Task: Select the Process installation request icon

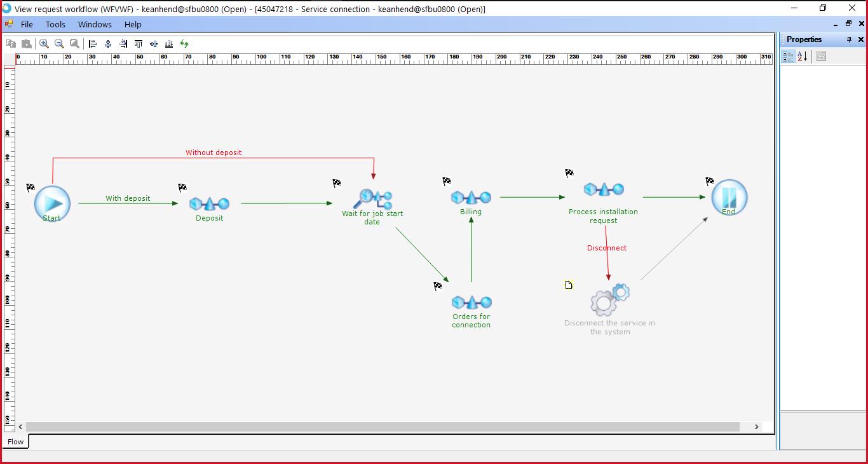Action: 604,189
